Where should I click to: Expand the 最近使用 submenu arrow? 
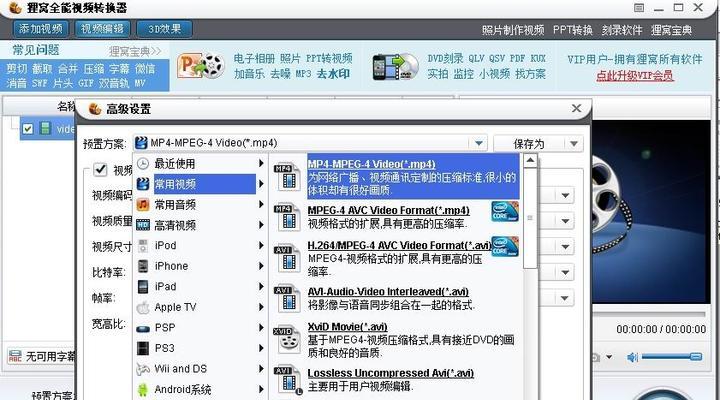click(261, 163)
